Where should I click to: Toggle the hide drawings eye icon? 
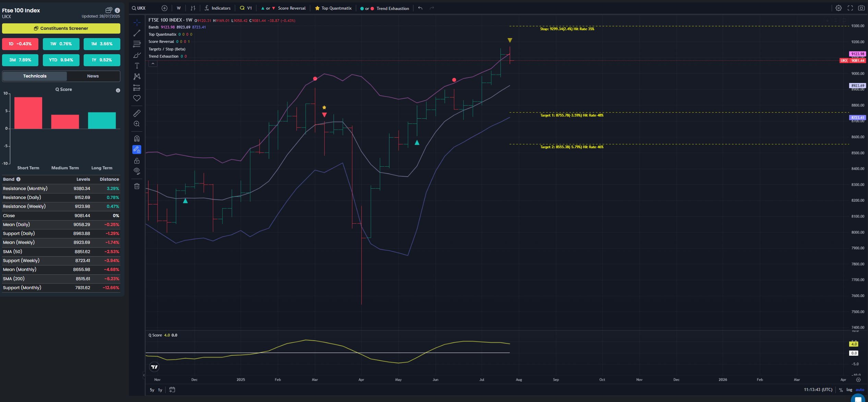pyautogui.click(x=137, y=171)
